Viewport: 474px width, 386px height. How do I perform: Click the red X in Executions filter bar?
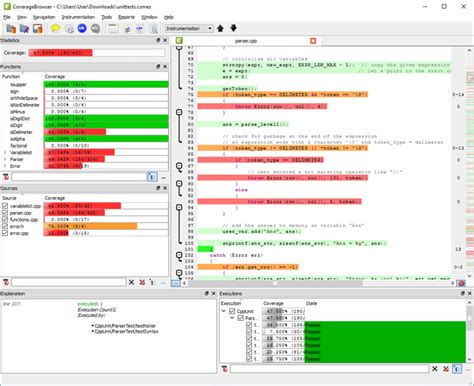tap(446, 369)
